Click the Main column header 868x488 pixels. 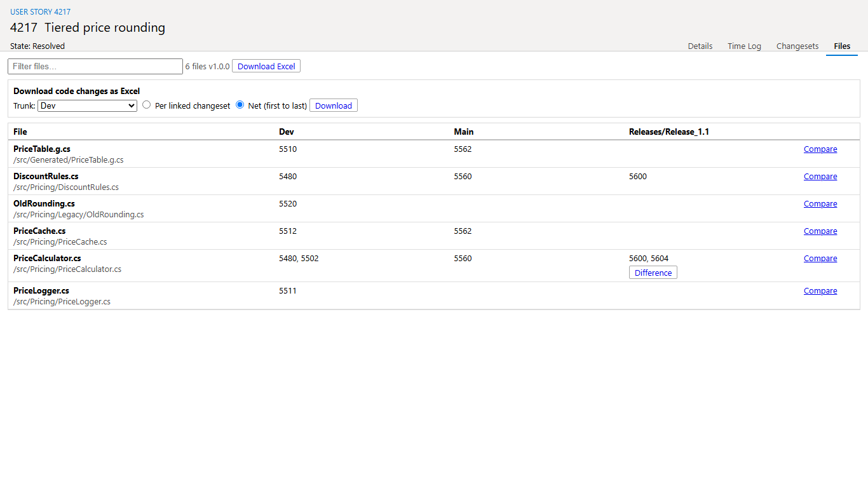coord(464,132)
